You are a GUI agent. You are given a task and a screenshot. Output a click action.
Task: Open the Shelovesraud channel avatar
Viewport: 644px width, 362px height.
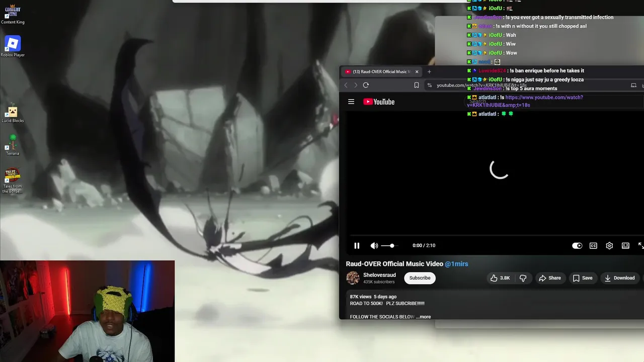[353, 278]
